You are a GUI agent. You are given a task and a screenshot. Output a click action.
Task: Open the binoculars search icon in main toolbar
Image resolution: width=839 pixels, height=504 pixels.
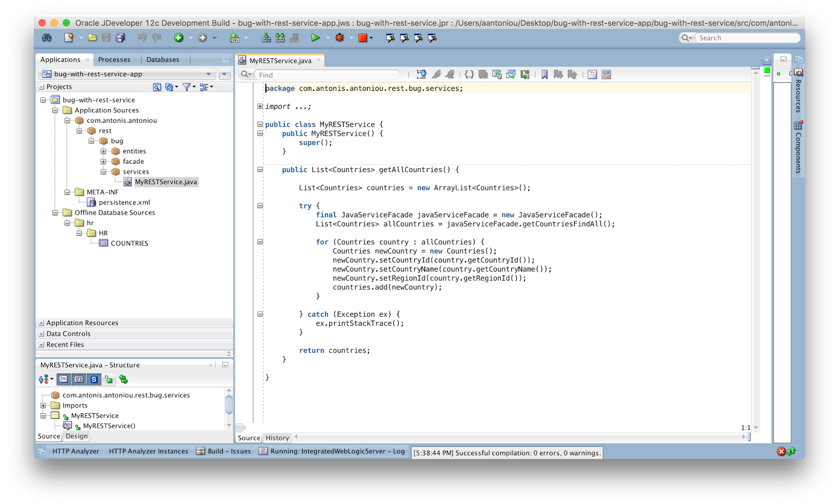click(47, 38)
